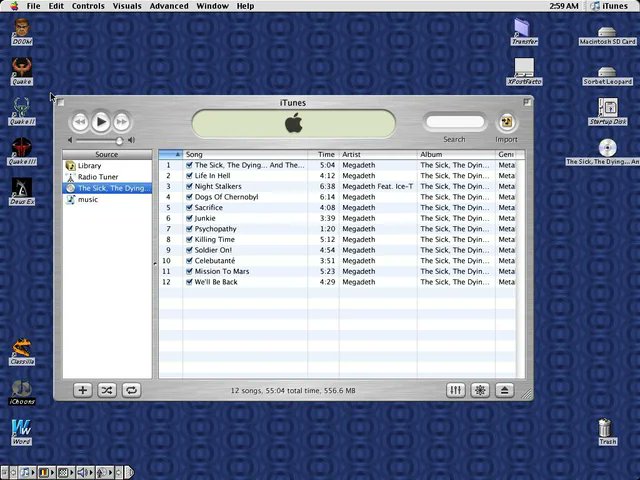This screenshot has height=480, width=640.
Task: Uncheck the Life In Hell checkbox
Action: click(x=189, y=176)
